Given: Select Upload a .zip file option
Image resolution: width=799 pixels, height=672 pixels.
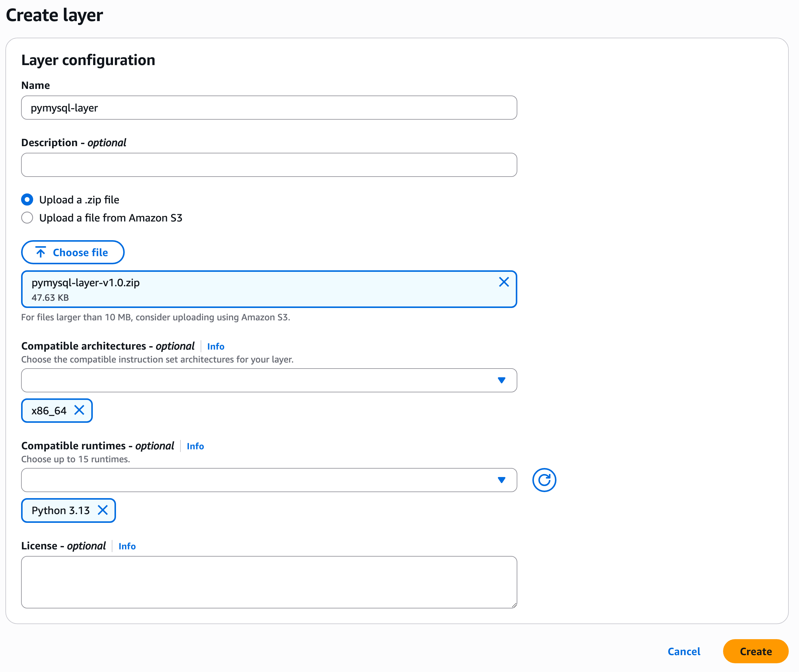Looking at the screenshot, I should 27,199.
